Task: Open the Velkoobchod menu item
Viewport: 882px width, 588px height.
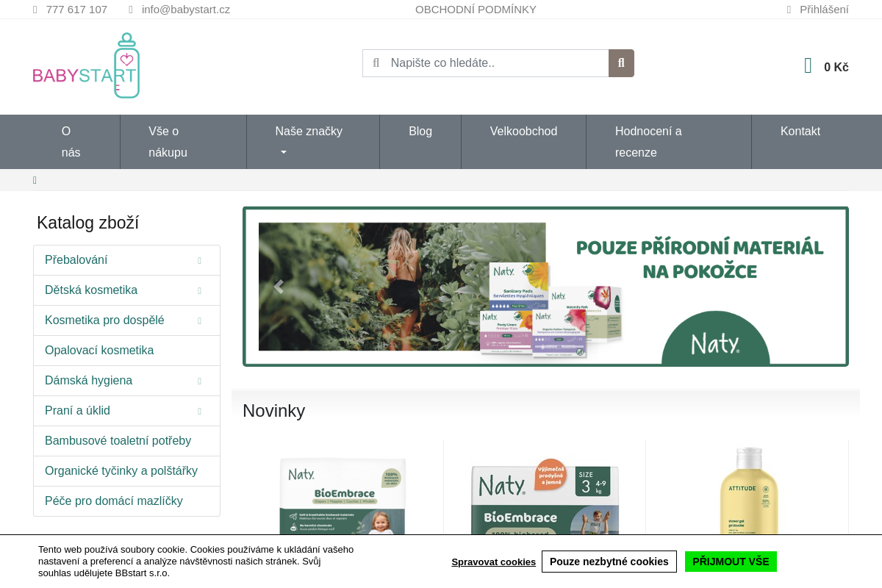Action: click(x=523, y=131)
